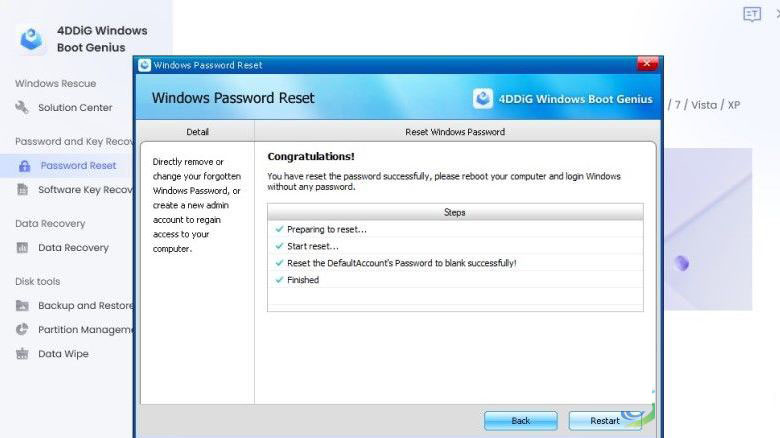Click the Data Recovery section heading
Screen dimensions: 780x438
tap(50, 223)
